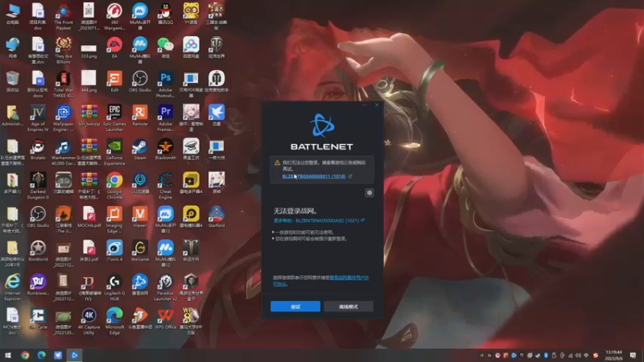
Task: Open Microsoft Edge from the taskbar
Action: [x=42, y=355]
